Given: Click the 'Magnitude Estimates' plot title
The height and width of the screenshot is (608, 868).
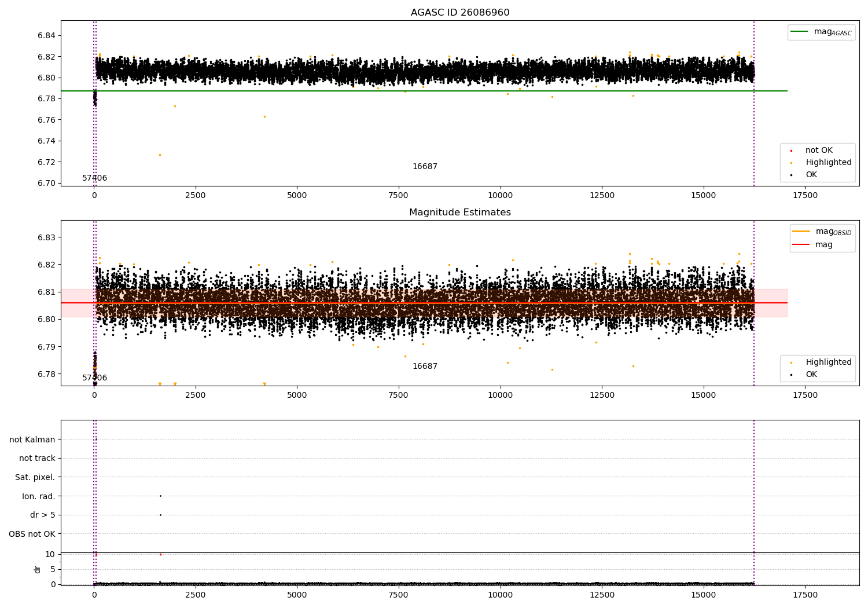Looking at the screenshot, I should coord(460,213).
